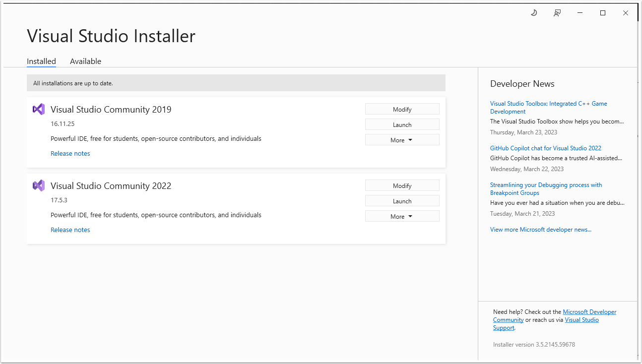Image resolution: width=642 pixels, height=364 pixels.
Task: Close the Visual Studio Installer window
Action: tap(626, 13)
